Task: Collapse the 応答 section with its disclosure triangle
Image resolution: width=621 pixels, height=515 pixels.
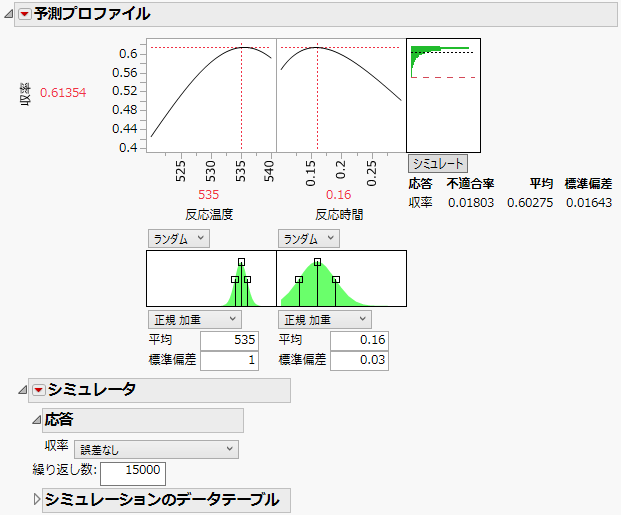Action: pyautogui.click(x=36, y=420)
